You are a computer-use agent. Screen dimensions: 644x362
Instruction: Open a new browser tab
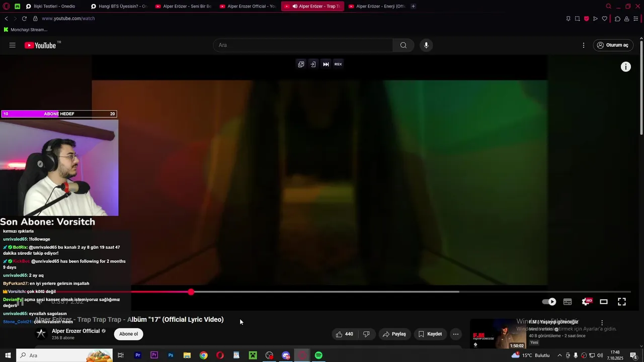point(414,6)
